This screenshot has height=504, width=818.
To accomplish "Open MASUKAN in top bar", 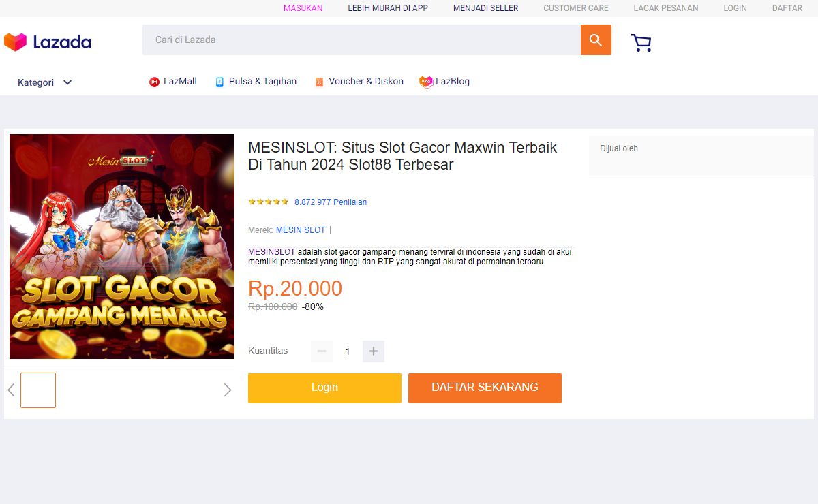I will pyautogui.click(x=303, y=8).
